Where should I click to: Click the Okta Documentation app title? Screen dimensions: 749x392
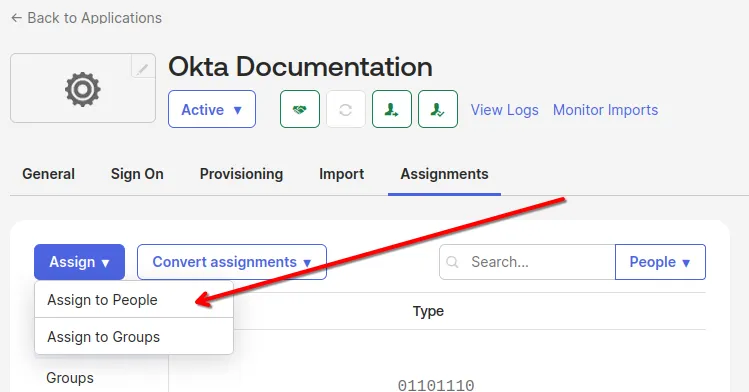click(x=300, y=66)
